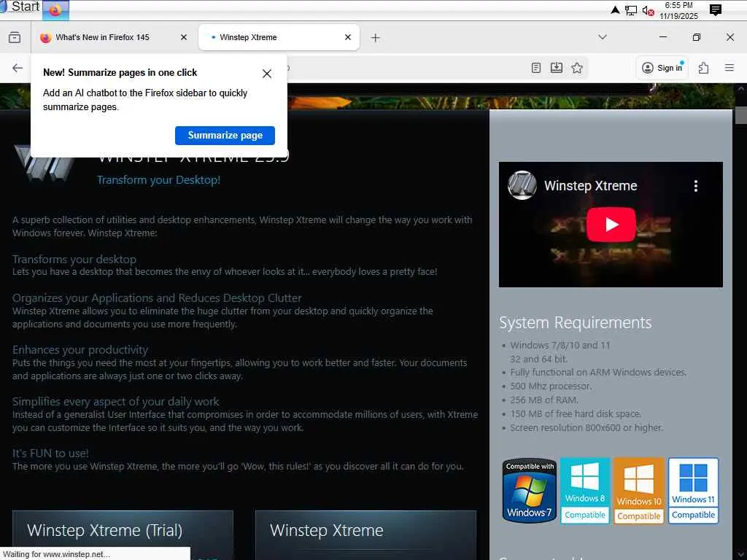Click the Windows 7 compatible badge
The height and width of the screenshot is (560, 747).
(x=530, y=491)
